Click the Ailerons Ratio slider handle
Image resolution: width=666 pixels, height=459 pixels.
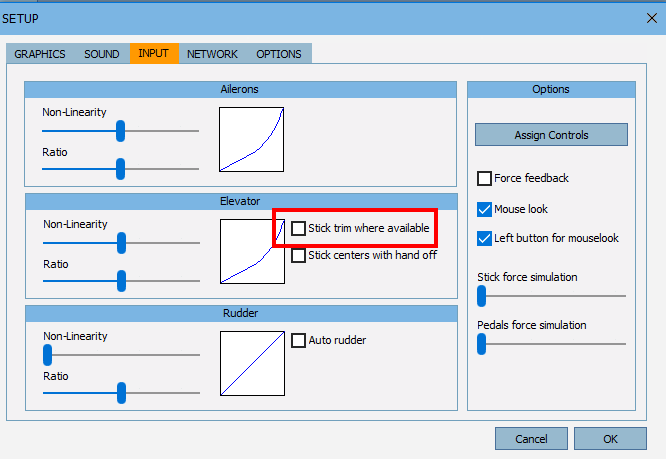click(121, 169)
